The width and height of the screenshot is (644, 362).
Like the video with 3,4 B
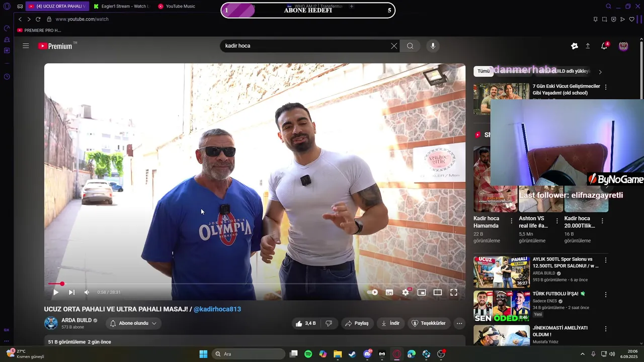pos(306,323)
